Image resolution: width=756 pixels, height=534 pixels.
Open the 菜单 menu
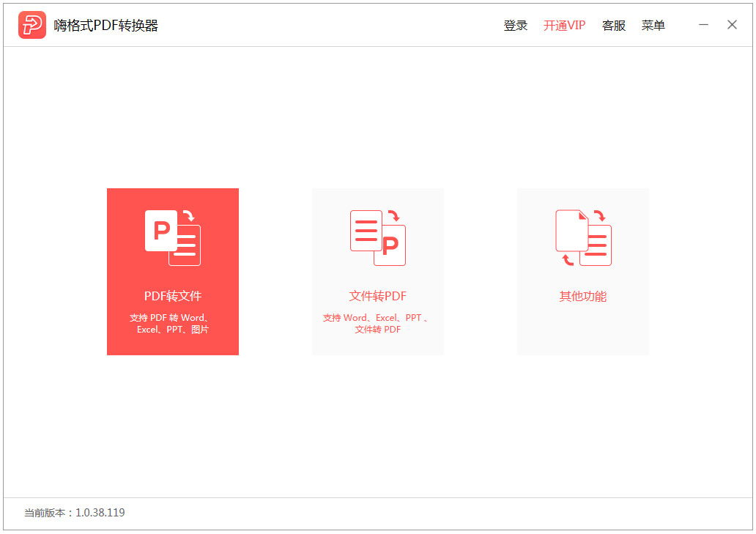653,25
